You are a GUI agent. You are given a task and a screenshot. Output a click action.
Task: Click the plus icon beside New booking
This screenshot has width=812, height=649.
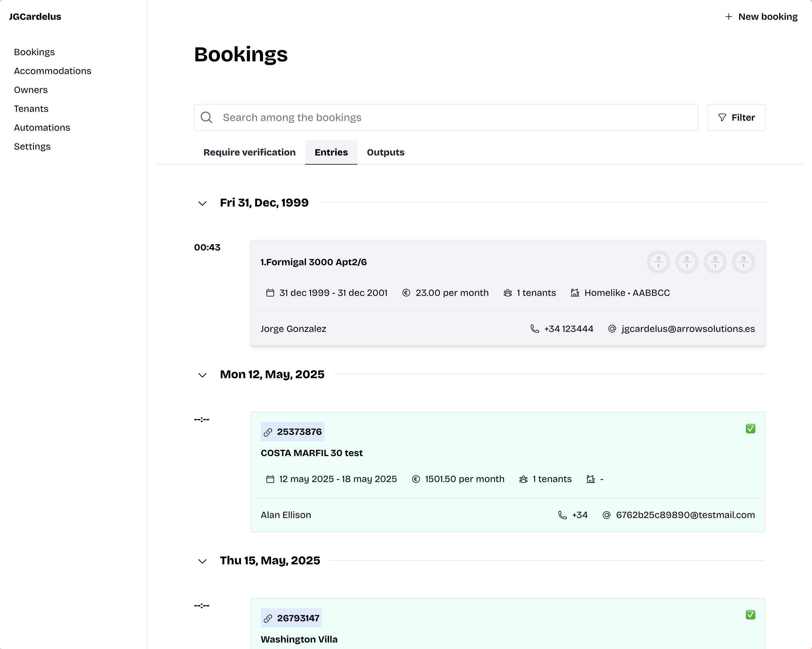point(729,17)
